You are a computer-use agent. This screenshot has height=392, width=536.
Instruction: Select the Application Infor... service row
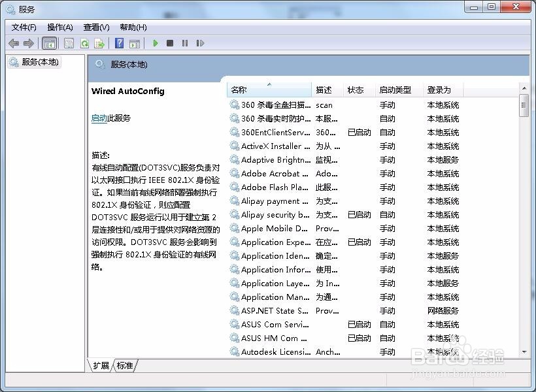pyautogui.click(x=344, y=270)
